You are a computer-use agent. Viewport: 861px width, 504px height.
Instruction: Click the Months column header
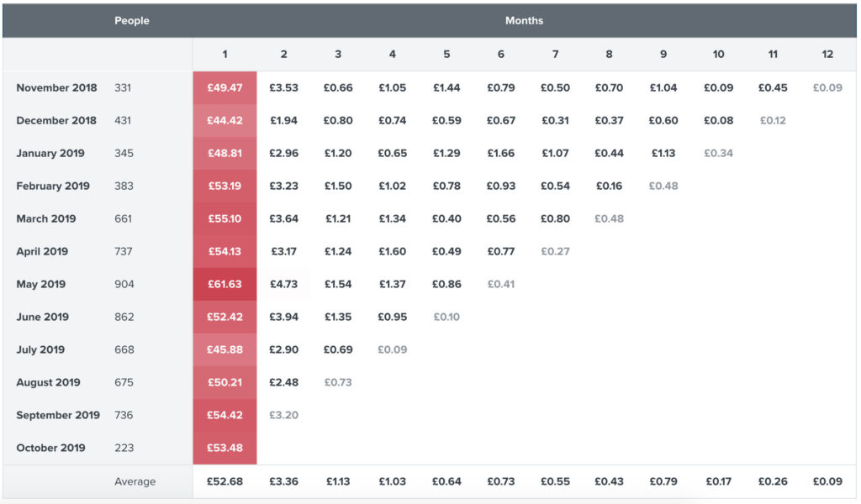(524, 21)
